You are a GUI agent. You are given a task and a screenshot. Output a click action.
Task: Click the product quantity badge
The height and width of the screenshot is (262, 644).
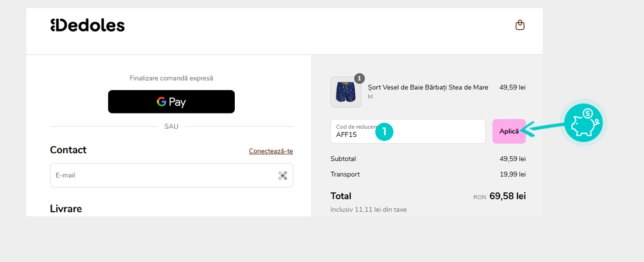tap(359, 78)
